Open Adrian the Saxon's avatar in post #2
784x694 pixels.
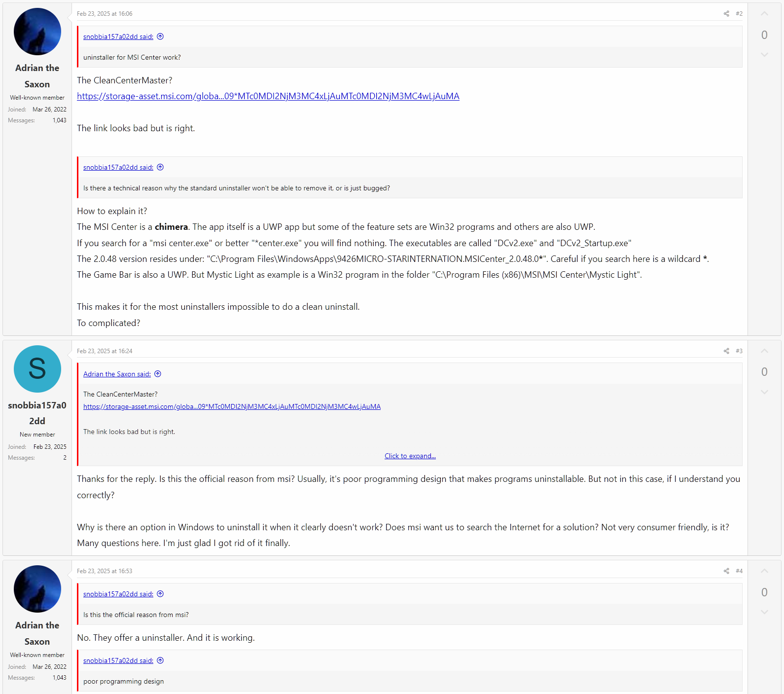point(37,32)
